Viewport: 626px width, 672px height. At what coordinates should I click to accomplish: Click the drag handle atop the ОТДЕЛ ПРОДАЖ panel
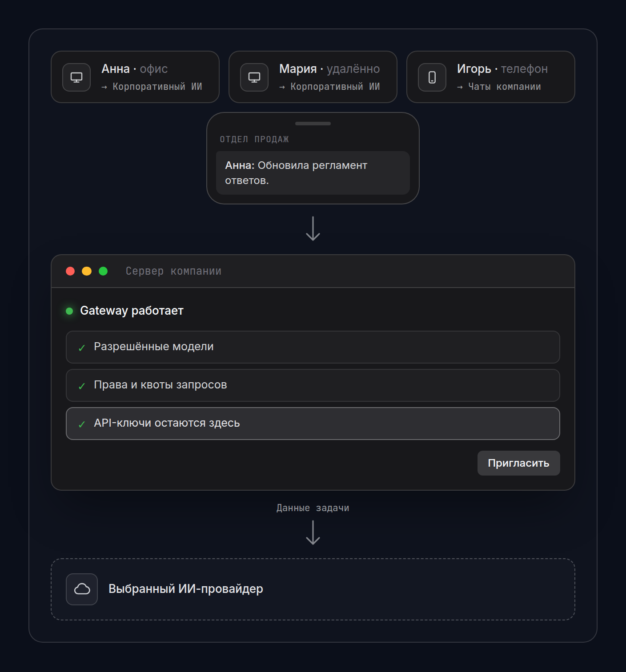coord(313,124)
